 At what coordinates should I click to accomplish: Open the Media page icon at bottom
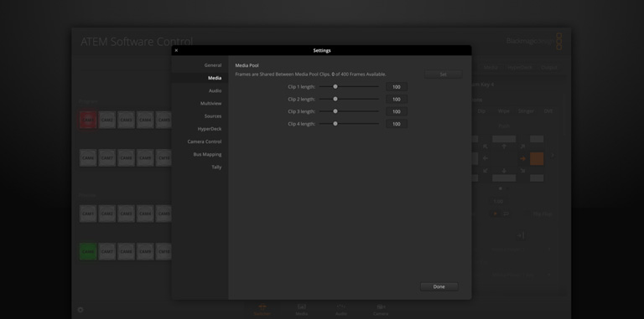point(302,310)
